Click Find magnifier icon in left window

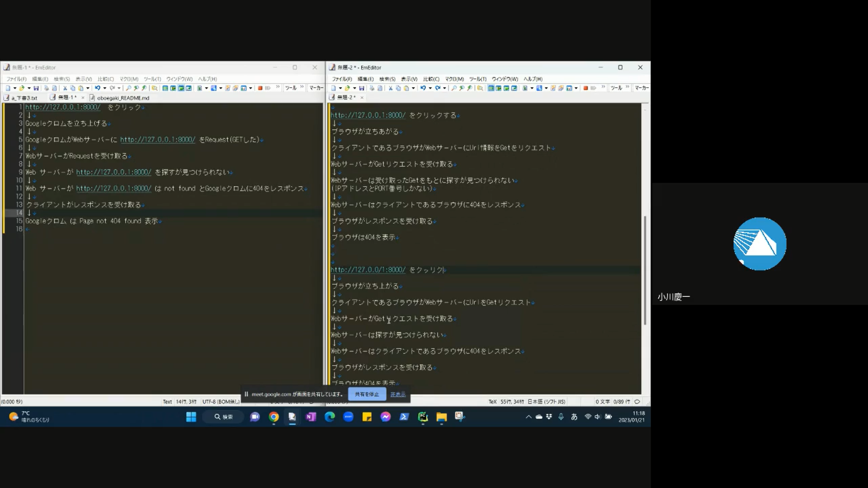coord(128,88)
